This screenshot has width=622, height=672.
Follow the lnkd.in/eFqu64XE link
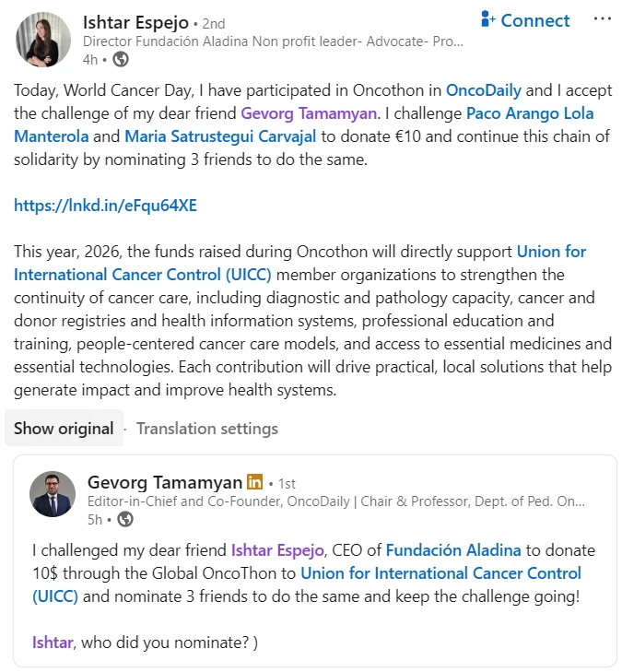click(x=105, y=206)
